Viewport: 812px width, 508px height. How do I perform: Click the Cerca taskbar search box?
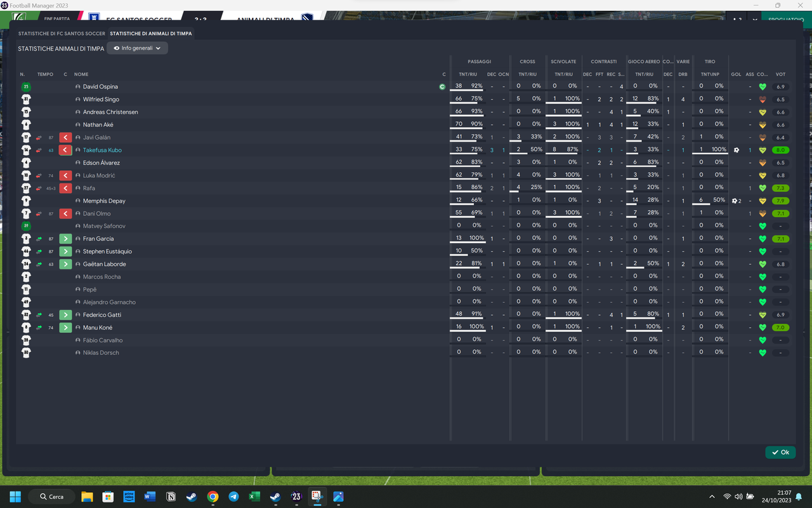pyautogui.click(x=52, y=497)
